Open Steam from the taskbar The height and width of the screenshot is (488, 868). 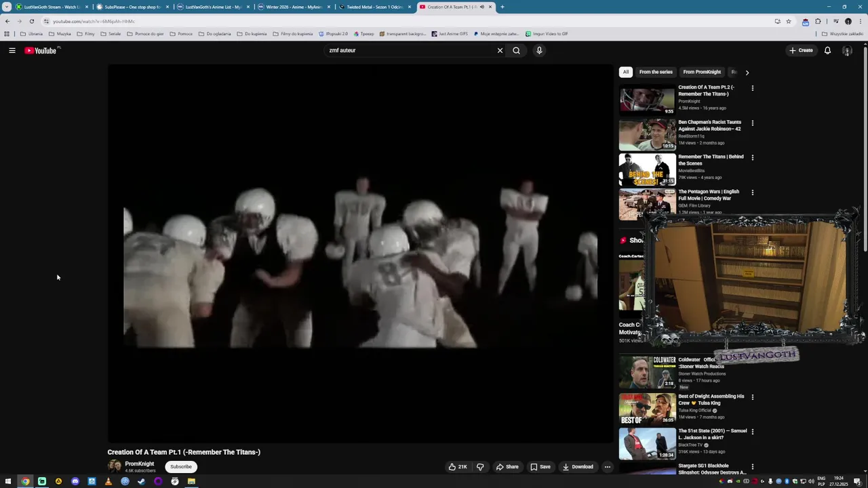click(x=142, y=481)
